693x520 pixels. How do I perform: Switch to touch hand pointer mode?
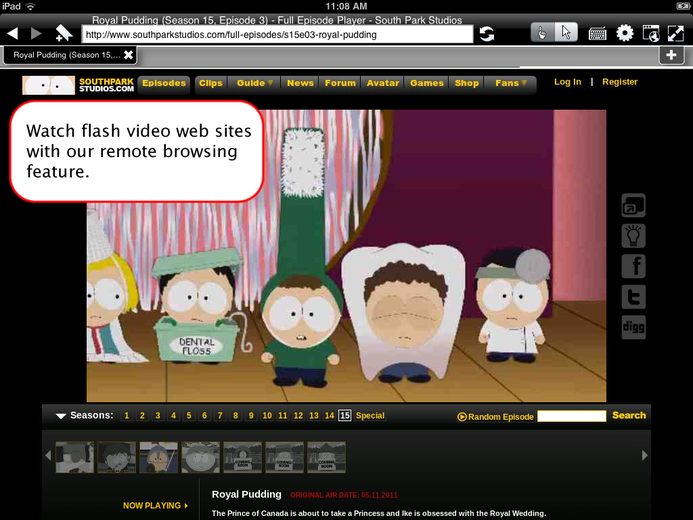(x=542, y=33)
